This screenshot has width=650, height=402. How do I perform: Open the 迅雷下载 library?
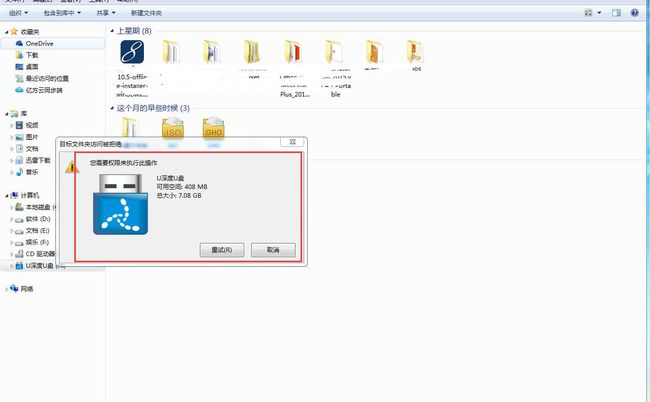point(38,160)
